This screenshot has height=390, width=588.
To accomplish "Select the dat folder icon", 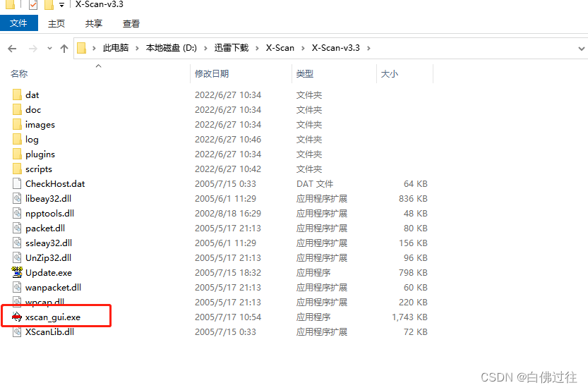I will point(17,95).
